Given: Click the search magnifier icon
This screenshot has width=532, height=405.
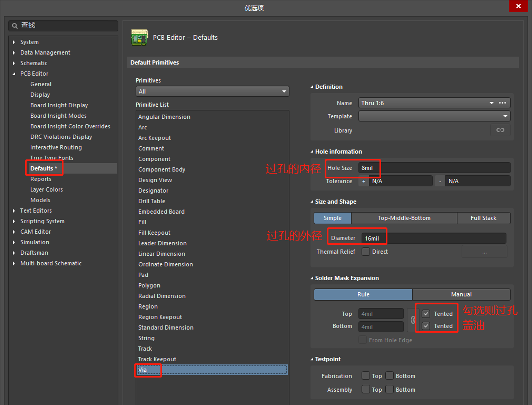Looking at the screenshot, I should pyautogui.click(x=15, y=26).
